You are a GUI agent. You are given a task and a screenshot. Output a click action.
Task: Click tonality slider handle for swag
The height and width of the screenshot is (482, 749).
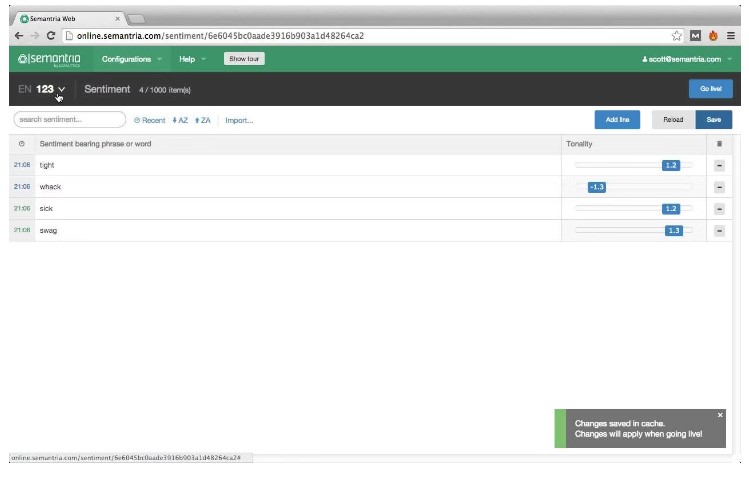point(674,231)
